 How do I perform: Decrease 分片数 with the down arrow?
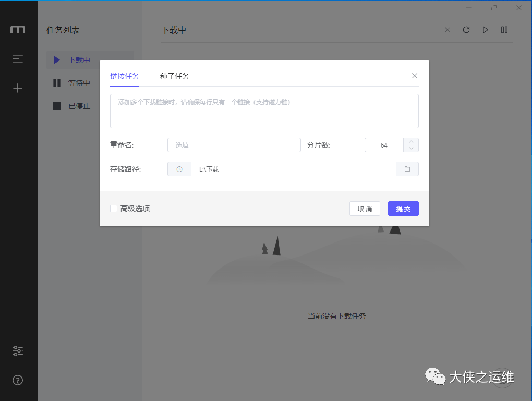coord(411,149)
